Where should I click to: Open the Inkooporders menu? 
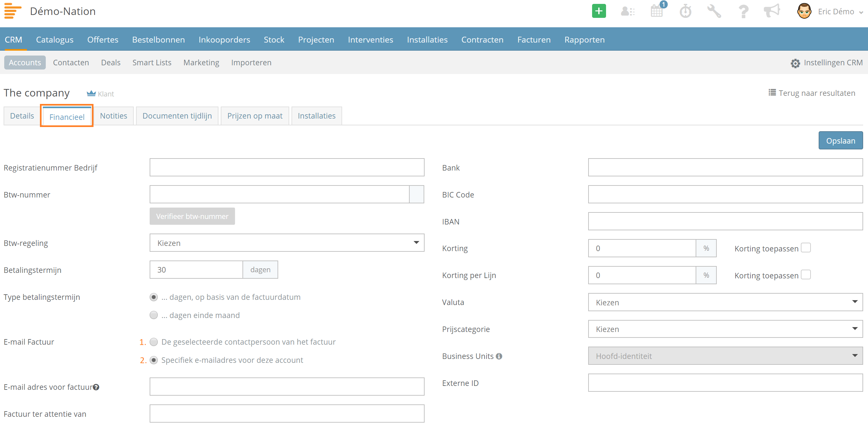224,39
